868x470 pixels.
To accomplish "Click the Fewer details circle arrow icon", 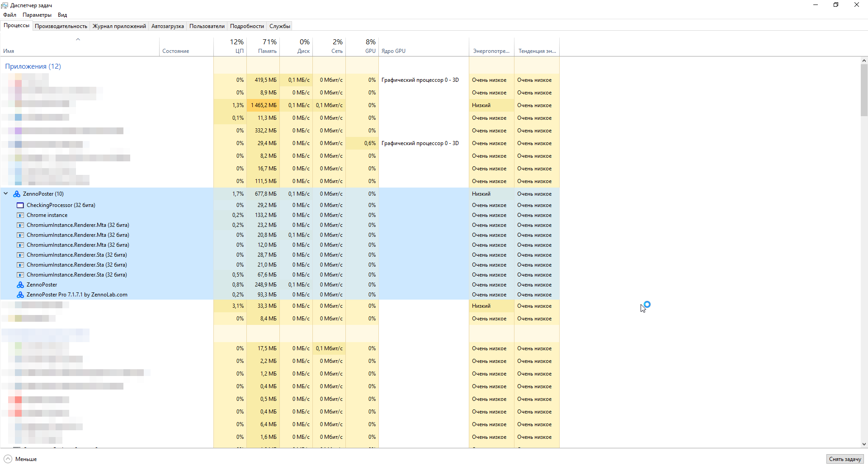I will (8, 459).
